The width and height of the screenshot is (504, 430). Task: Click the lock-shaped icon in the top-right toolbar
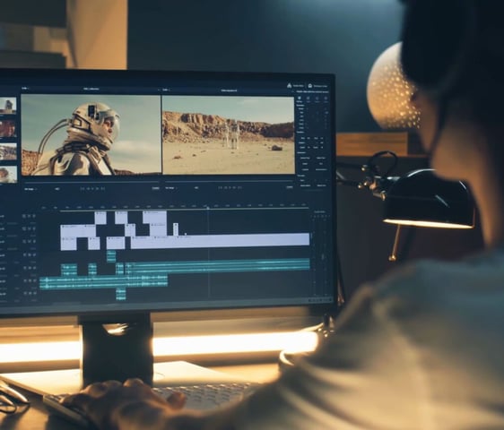pos(310,86)
